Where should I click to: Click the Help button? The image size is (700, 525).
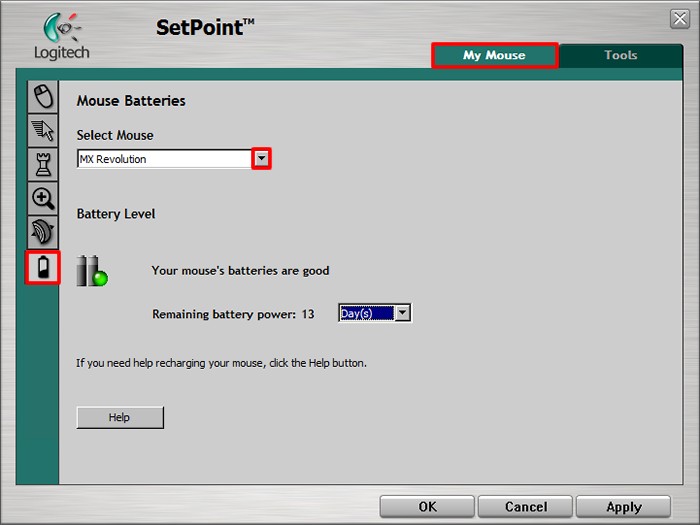[120, 417]
